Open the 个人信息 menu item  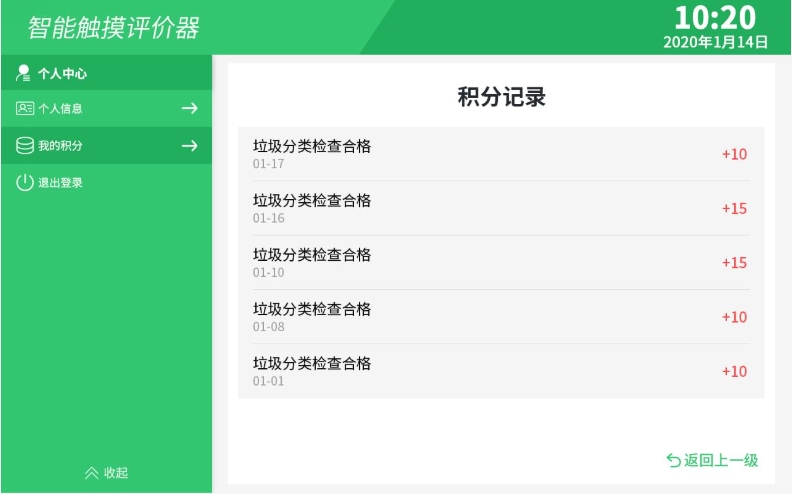pos(60,109)
